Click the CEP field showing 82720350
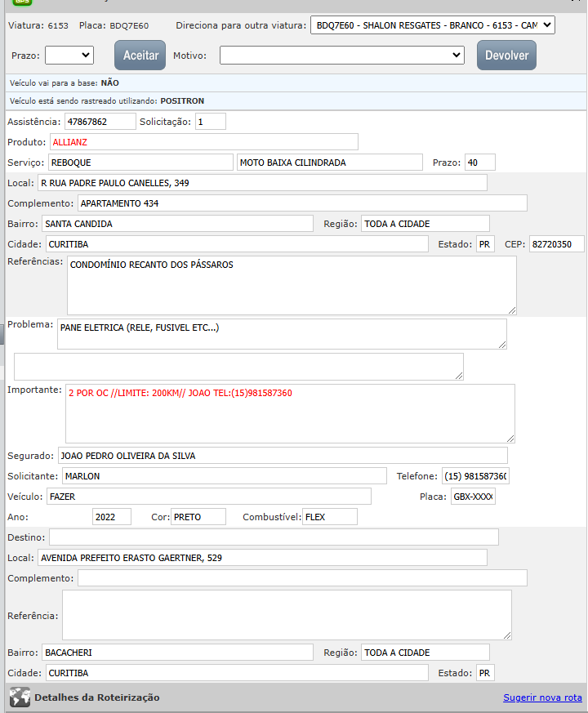 tap(556, 244)
